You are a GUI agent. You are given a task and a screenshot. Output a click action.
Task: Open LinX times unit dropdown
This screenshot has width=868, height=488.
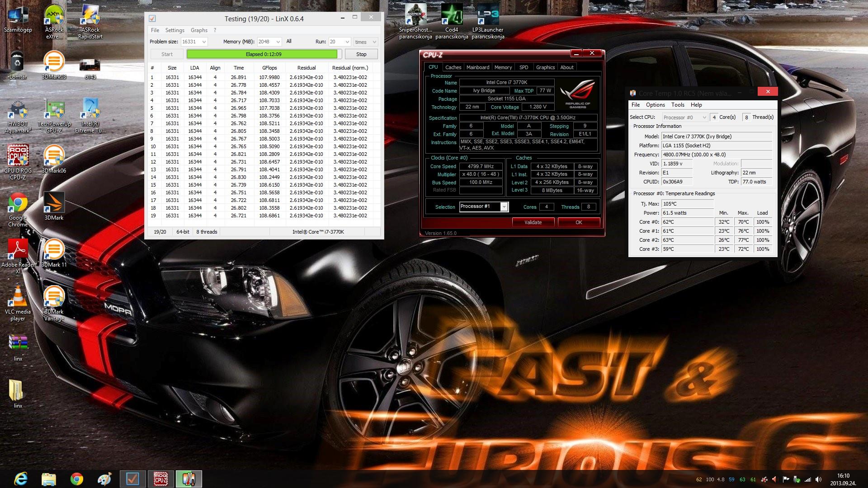click(365, 42)
